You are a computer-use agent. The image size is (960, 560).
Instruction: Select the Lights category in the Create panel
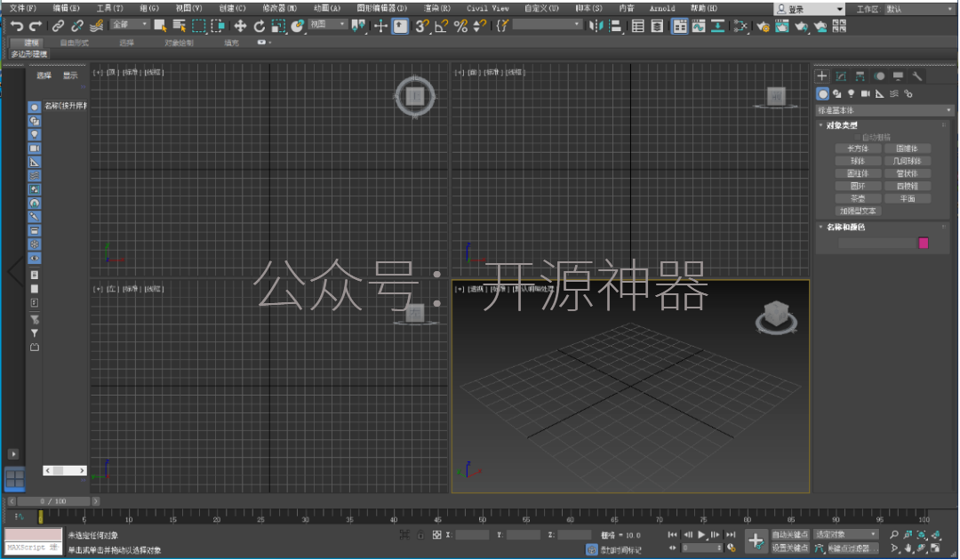click(x=851, y=93)
